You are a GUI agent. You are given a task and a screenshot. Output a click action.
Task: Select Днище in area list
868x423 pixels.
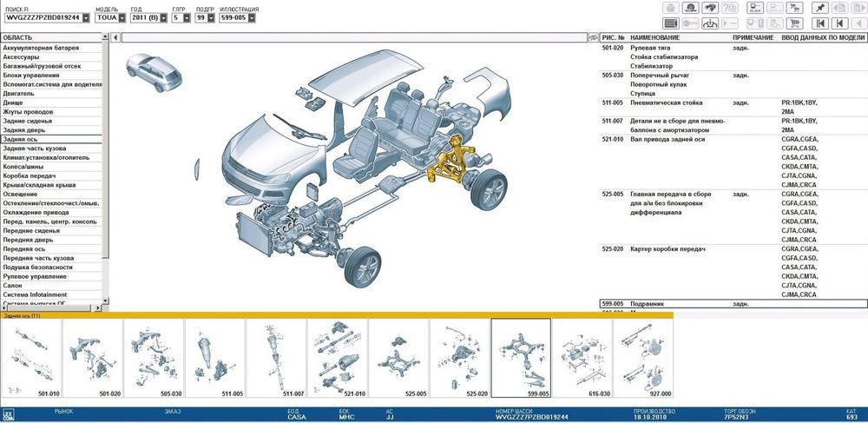51,103
